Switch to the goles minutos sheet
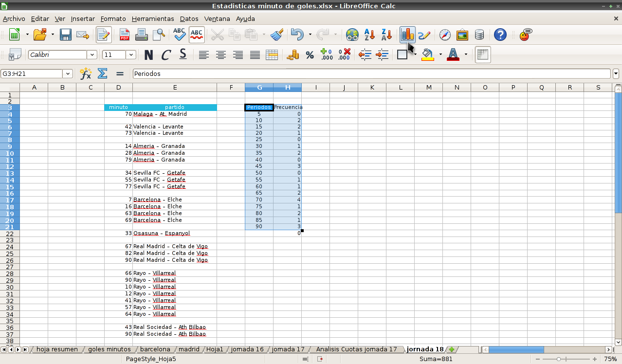 tap(110, 349)
